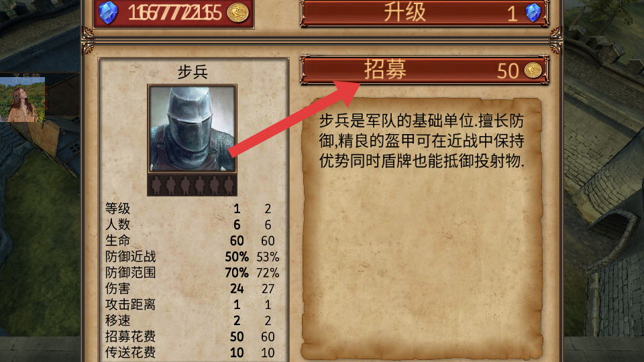Click the 生命 health stat row
The image size is (644, 362).
click(193, 241)
